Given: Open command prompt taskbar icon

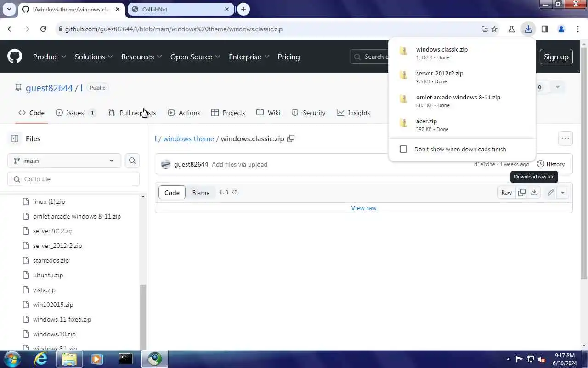Looking at the screenshot, I should [x=126, y=359].
